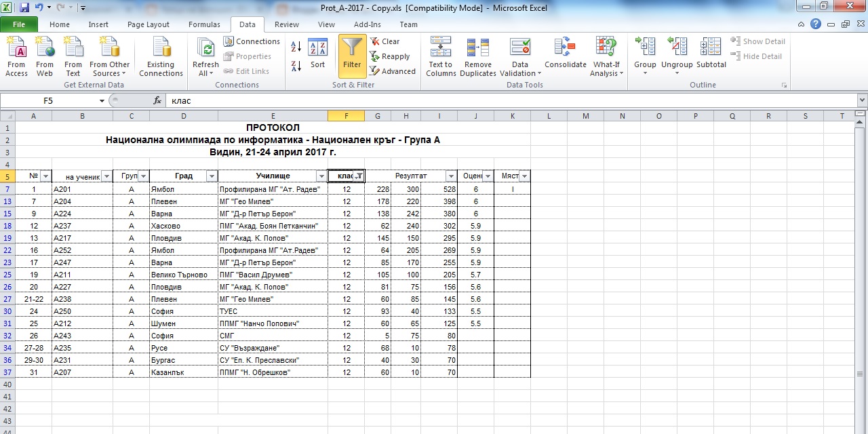This screenshot has width=868, height=434.
Task: Open the filtered клас column dropdown
Action: pyautogui.click(x=358, y=176)
